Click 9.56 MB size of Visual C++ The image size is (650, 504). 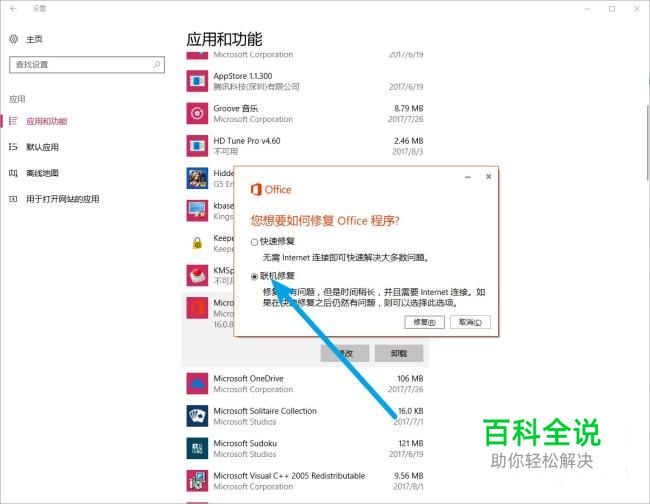click(409, 475)
